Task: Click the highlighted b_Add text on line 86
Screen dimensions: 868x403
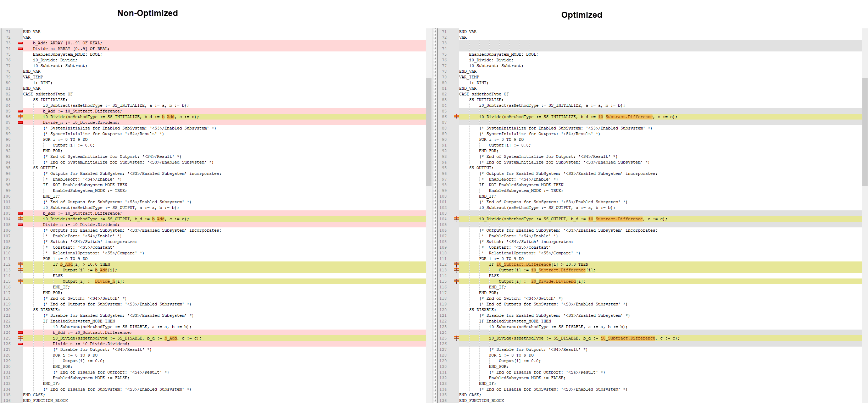Action: (x=168, y=117)
